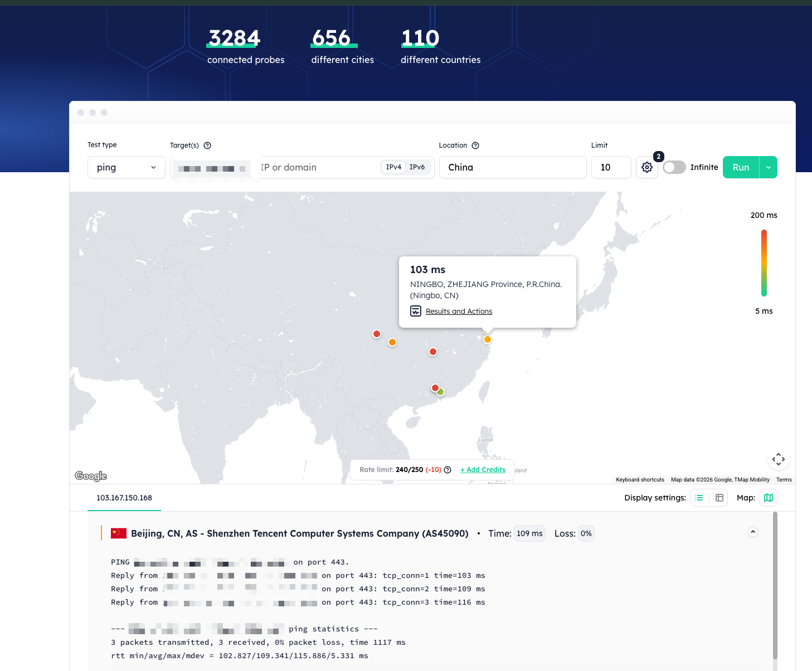Viewport: 812px width, 671px height.
Task: Switch to table display layout
Action: click(719, 498)
